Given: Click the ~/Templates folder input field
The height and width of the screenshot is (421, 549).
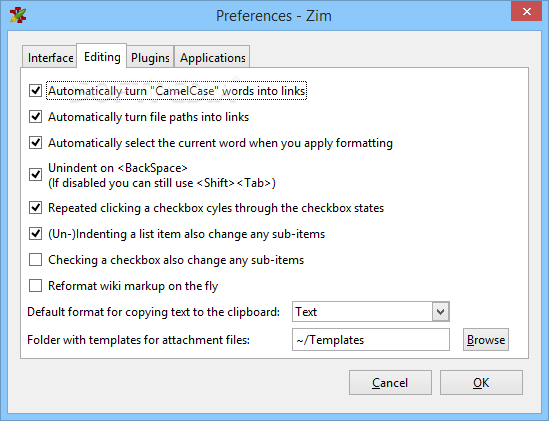Looking at the screenshot, I should tap(371, 339).
